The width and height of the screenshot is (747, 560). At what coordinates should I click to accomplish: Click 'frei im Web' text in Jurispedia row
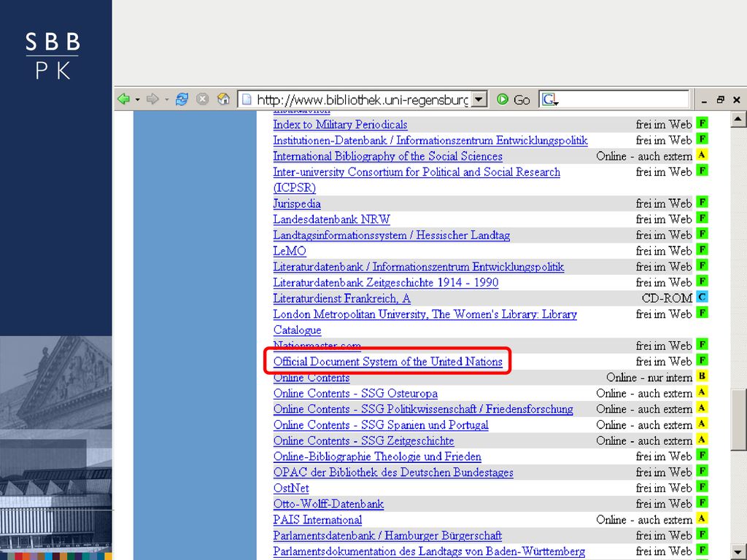(x=664, y=204)
